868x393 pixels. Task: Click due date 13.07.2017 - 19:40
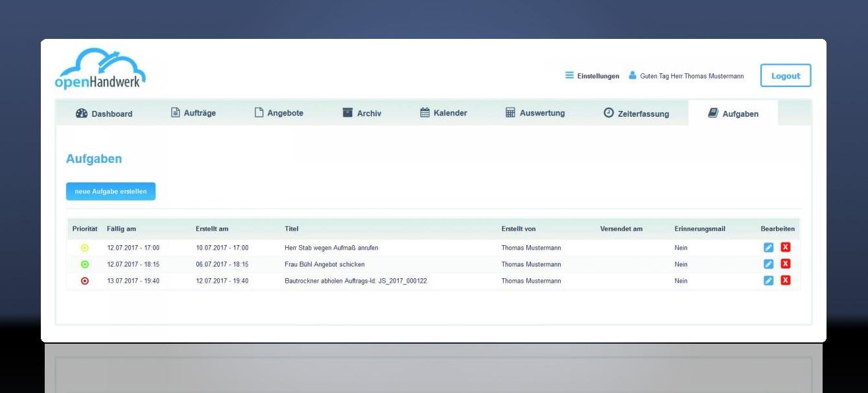pyautogui.click(x=133, y=281)
